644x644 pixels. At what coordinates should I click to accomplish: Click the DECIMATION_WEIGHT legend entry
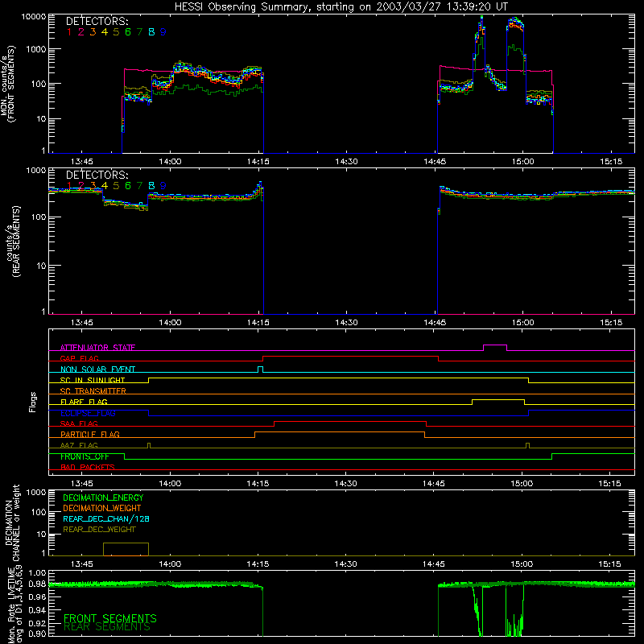[x=102, y=508]
